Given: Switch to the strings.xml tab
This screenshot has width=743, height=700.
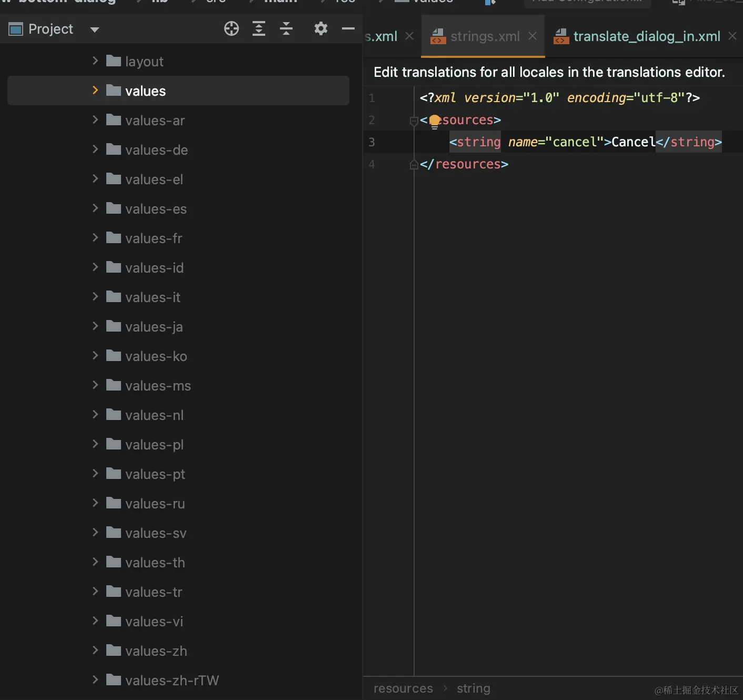Looking at the screenshot, I should pos(485,36).
